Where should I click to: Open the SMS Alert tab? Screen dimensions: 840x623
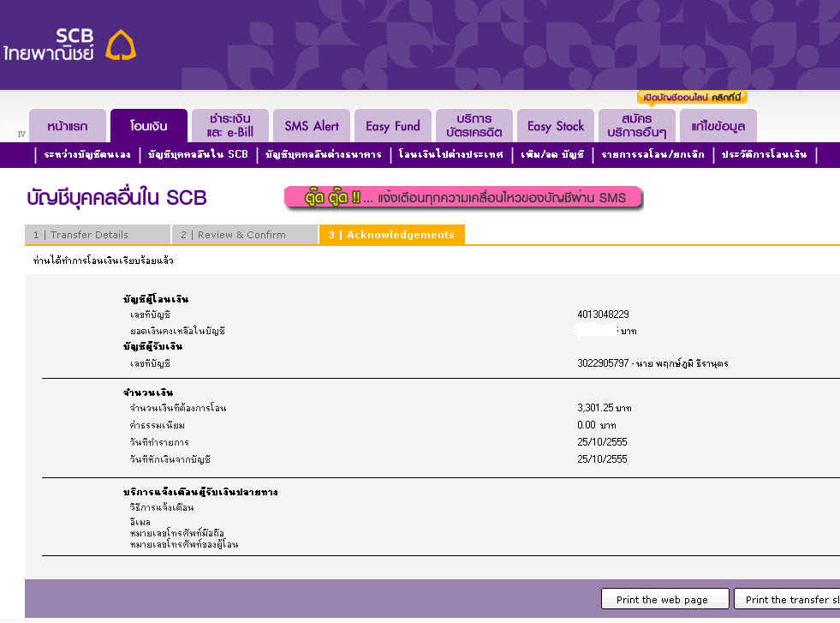(312, 126)
